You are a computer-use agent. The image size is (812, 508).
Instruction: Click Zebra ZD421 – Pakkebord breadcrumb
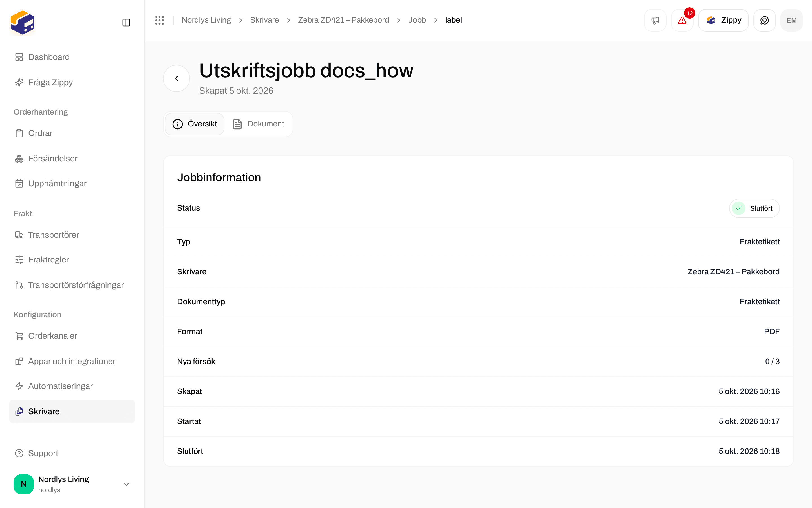[x=343, y=20]
